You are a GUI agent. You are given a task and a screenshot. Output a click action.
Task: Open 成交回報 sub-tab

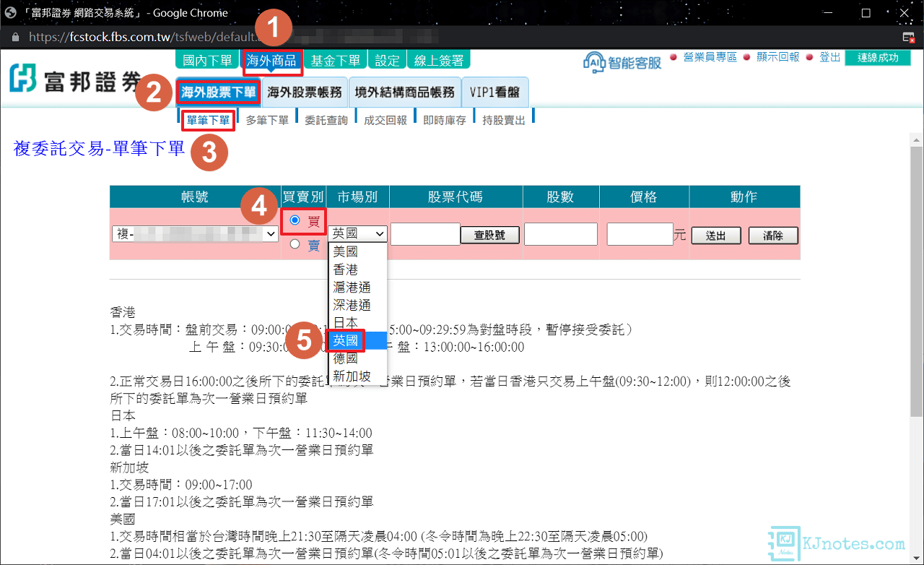(385, 121)
